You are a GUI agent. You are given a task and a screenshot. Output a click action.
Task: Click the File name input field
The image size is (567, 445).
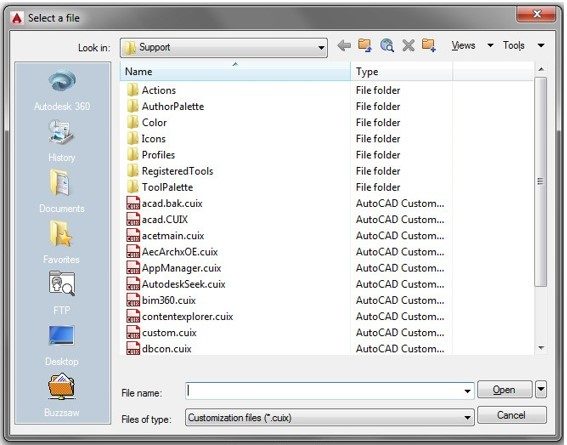pos(329,391)
